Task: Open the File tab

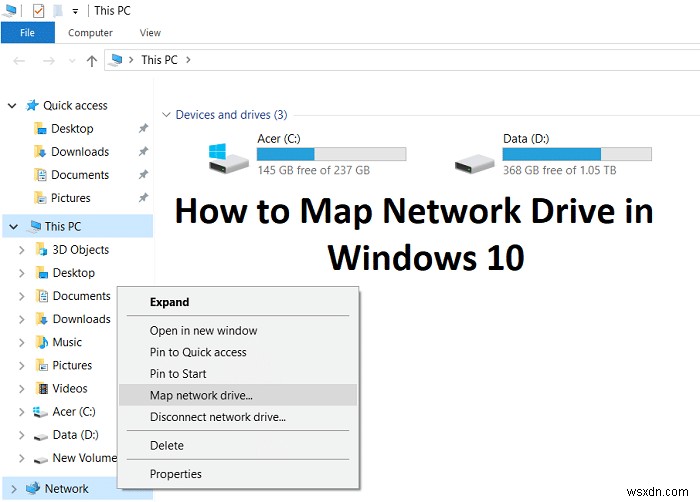Action: coord(28,33)
